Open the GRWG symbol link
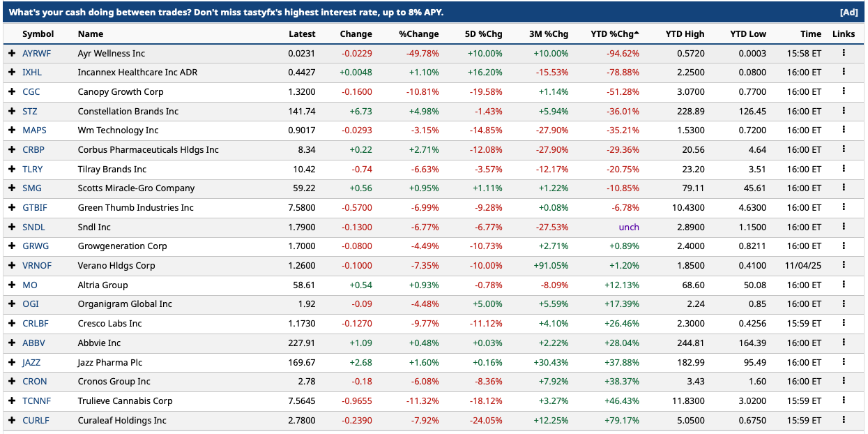 pos(35,246)
